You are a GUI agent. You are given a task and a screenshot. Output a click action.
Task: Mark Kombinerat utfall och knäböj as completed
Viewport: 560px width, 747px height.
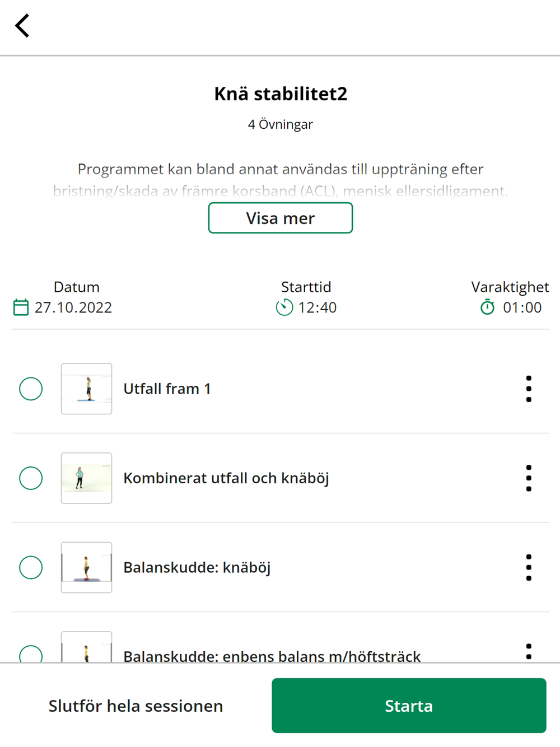[x=31, y=478]
